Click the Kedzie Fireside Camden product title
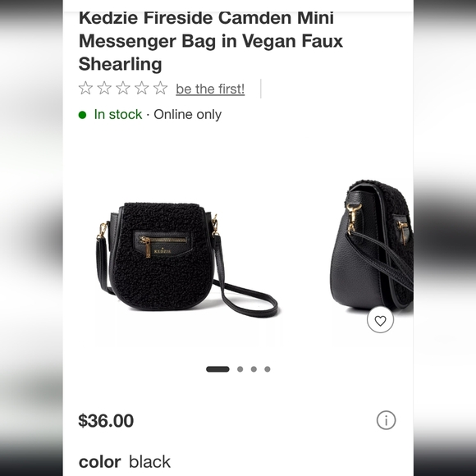 [211, 41]
